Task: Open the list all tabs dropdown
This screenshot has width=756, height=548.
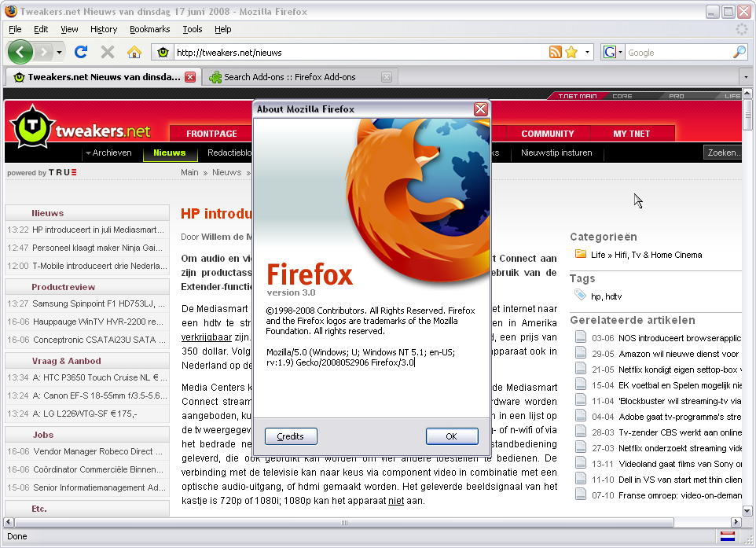Action: coord(746,77)
